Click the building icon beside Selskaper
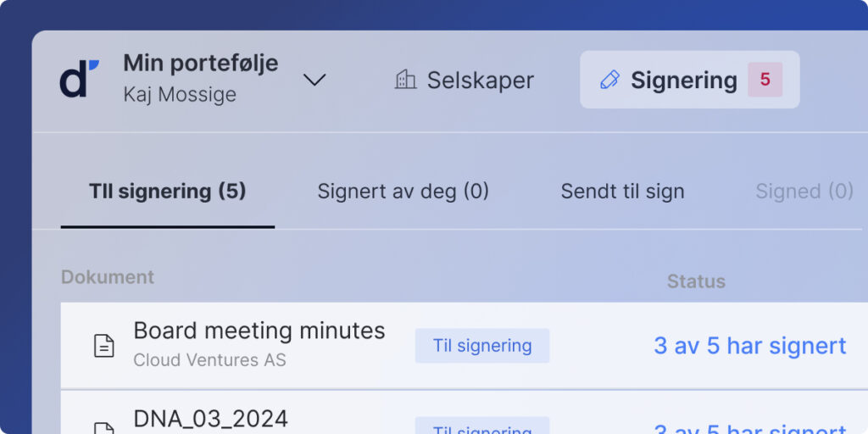 [x=405, y=80]
